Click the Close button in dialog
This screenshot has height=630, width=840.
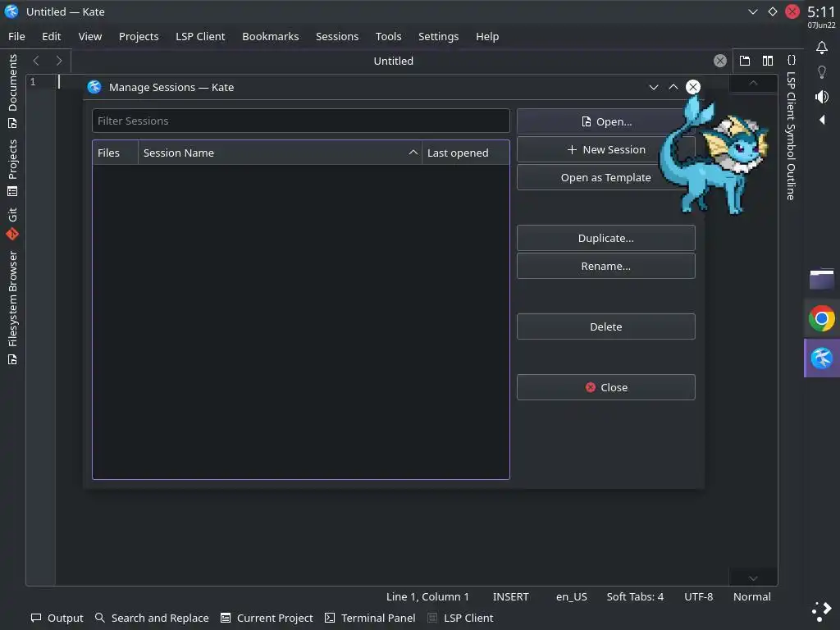[x=606, y=387]
